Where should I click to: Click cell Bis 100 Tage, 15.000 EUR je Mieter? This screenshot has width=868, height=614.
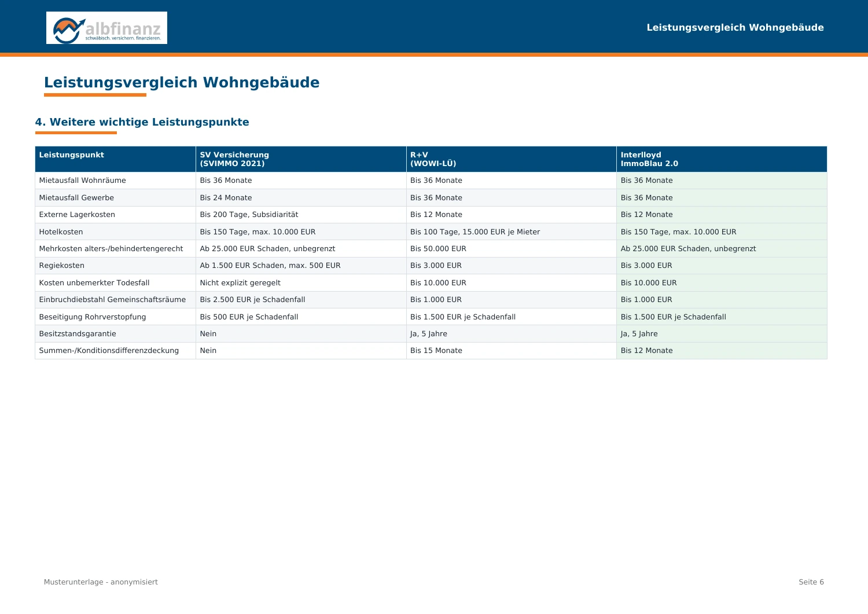tap(475, 232)
